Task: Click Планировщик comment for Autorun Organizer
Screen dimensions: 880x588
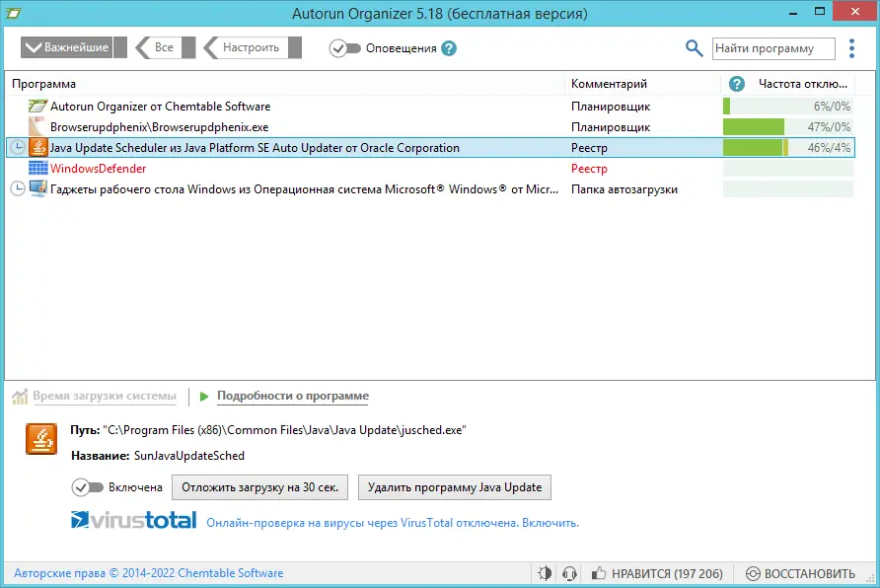Action: tap(611, 106)
